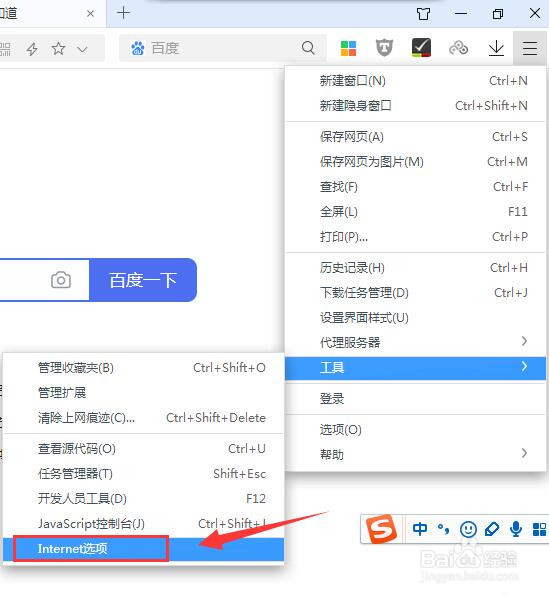Open 任务管理器(T) submenu item
The width and height of the screenshot is (549, 595).
[143, 474]
